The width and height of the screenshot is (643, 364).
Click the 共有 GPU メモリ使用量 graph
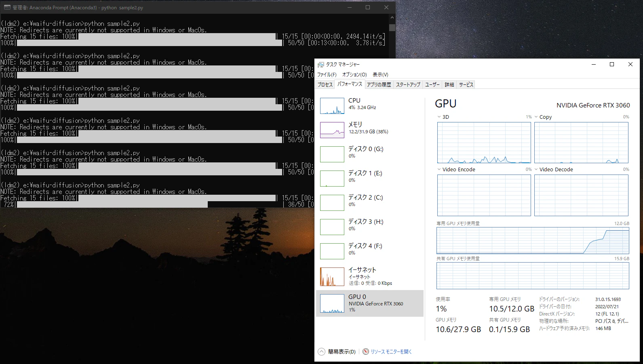point(533,276)
